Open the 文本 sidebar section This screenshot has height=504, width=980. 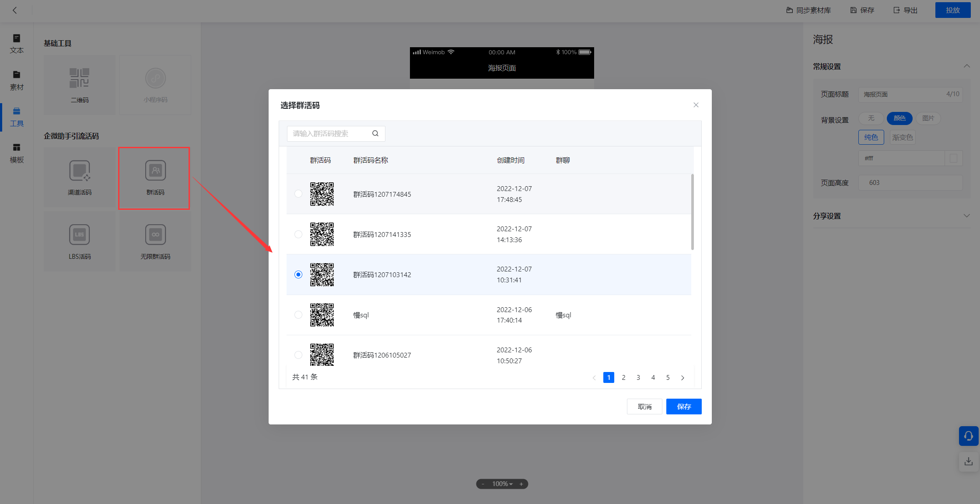(17, 44)
